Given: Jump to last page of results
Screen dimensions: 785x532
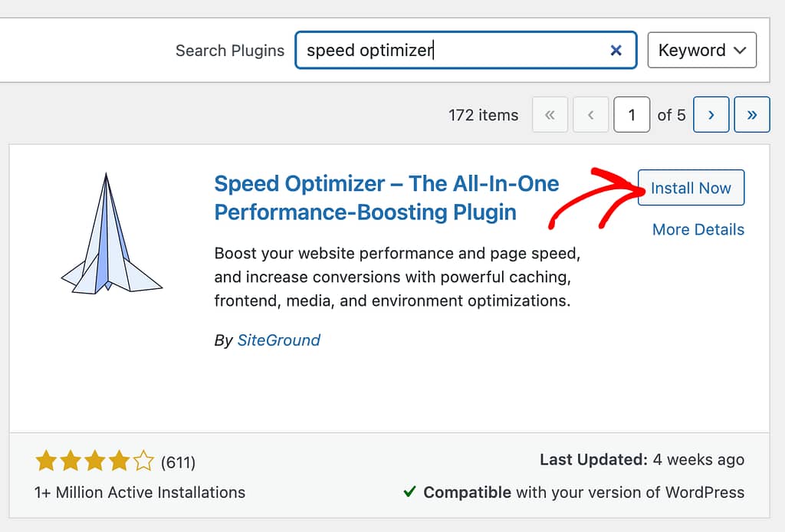Looking at the screenshot, I should 752,115.
